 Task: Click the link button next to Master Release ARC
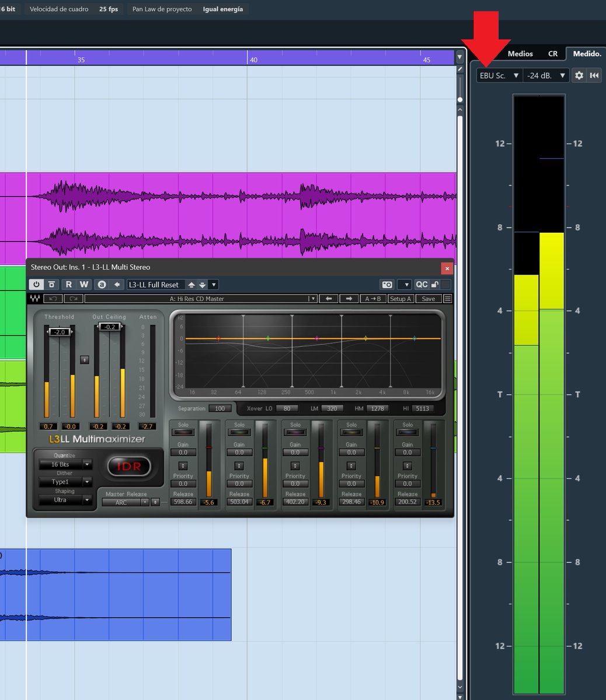(x=155, y=502)
